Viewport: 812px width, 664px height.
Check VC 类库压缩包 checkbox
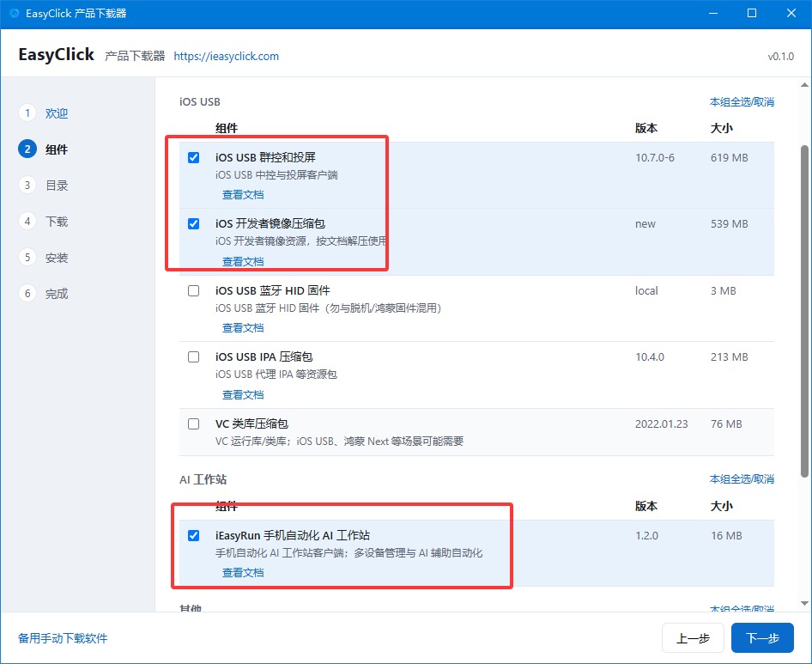[194, 424]
